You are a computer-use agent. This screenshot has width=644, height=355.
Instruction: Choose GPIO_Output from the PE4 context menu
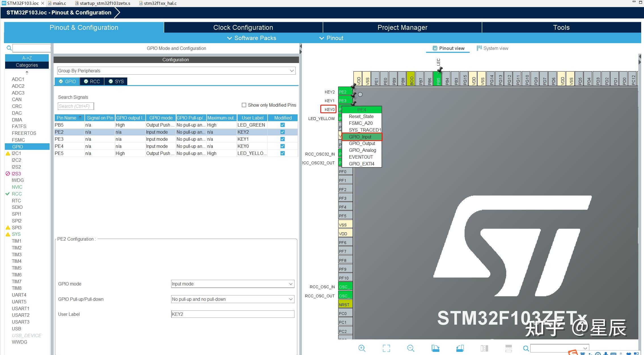[362, 144]
